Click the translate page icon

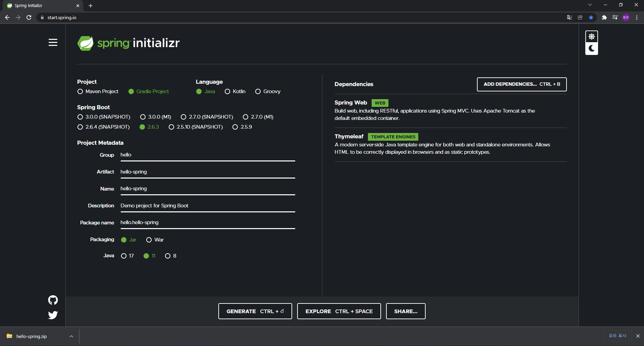570,17
